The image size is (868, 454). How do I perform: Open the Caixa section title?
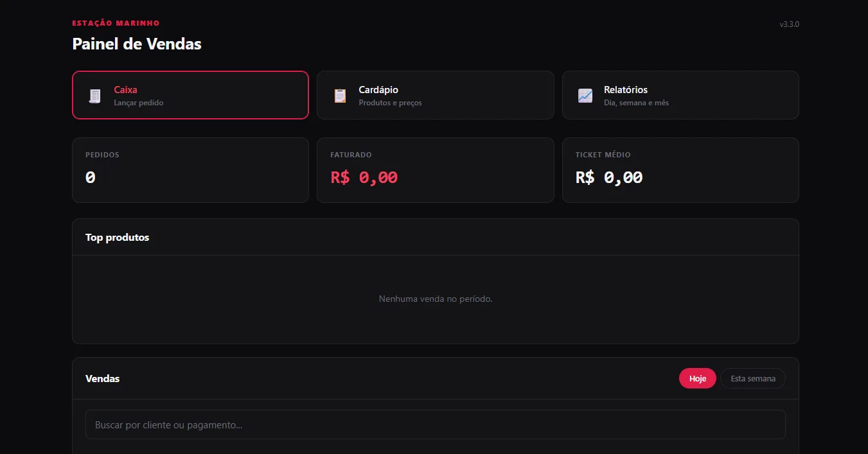(x=125, y=90)
